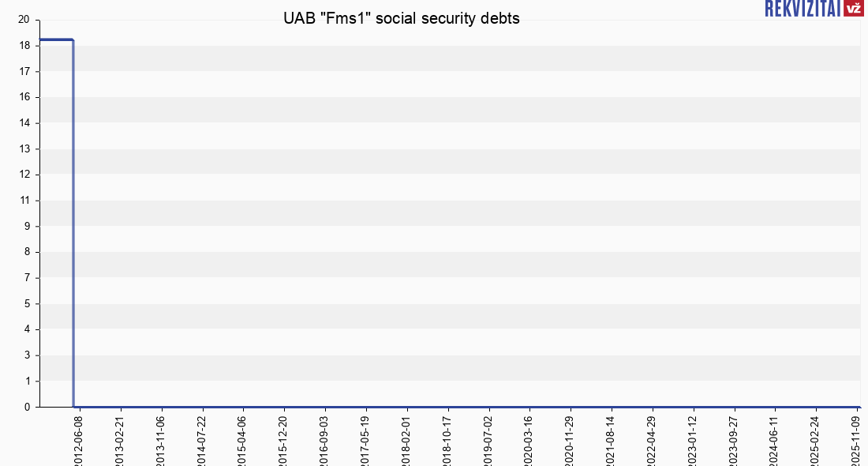Click the y-axis zero label
Screen dimensions: 868x466
click(27, 407)
